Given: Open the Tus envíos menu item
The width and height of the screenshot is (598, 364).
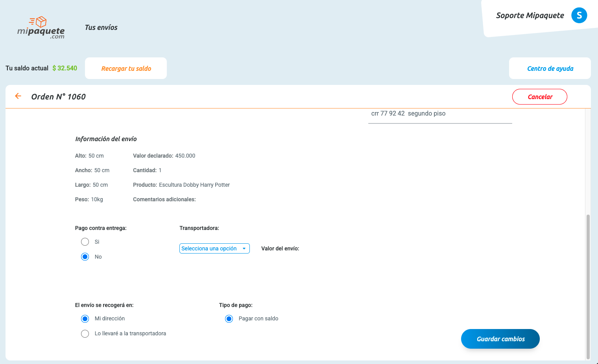Looking at the screenshot, I should (101, 28).
